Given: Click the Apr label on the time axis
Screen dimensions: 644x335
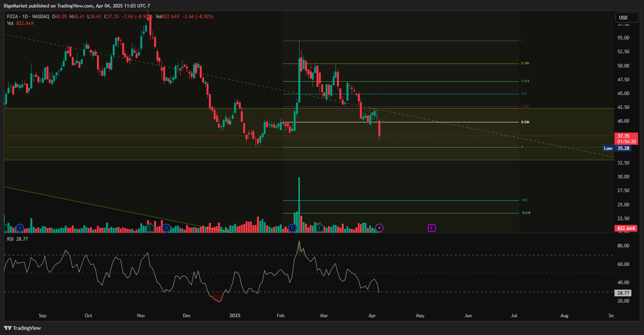Looking at the screenshot, I should (x=372, y=316).
